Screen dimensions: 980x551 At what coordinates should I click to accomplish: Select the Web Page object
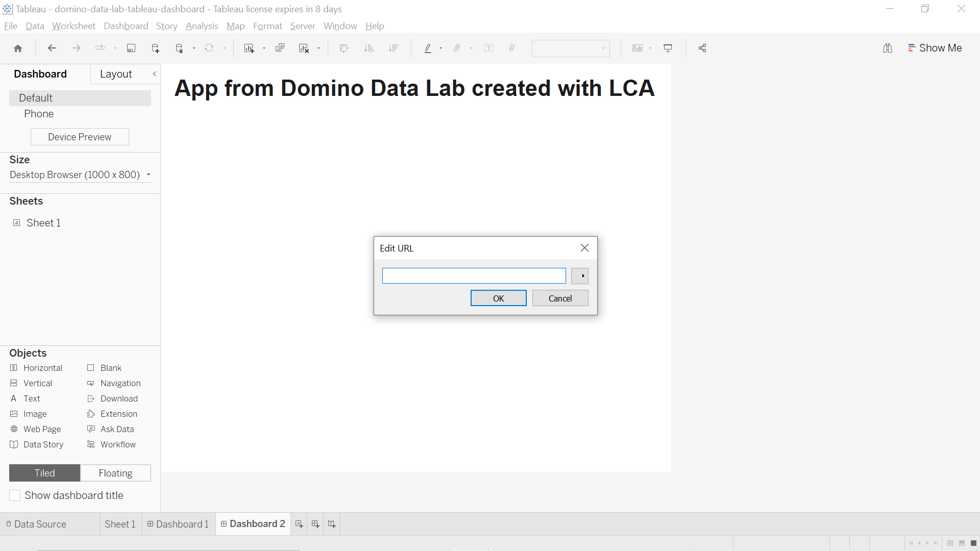click(36, 429)
